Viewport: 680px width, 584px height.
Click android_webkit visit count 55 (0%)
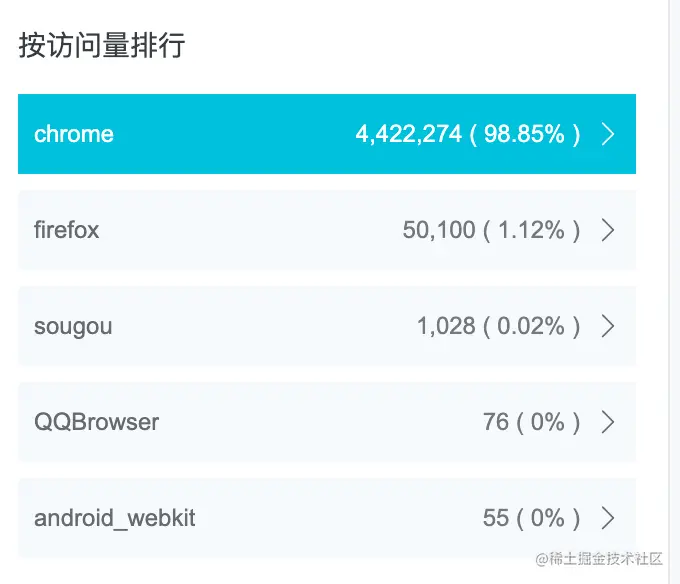coord(531,518)
